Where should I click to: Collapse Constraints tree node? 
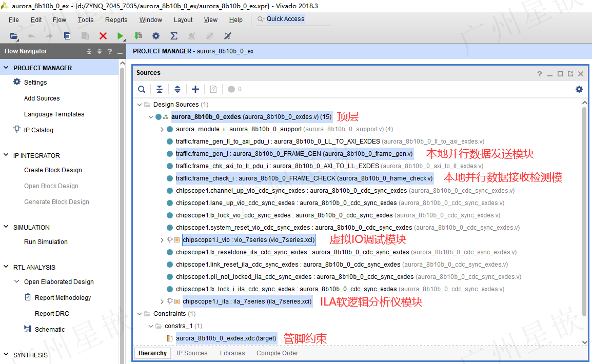point(140,314)
